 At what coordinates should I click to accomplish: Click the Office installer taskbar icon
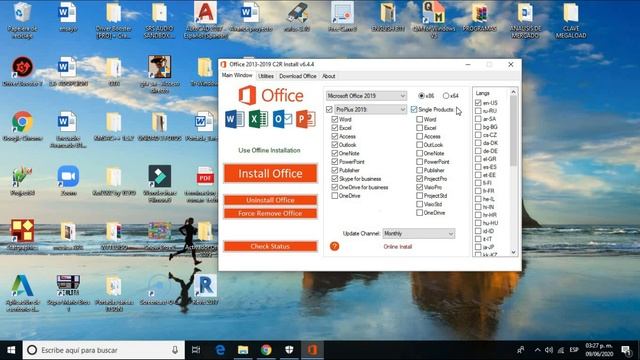click(312, 350)
